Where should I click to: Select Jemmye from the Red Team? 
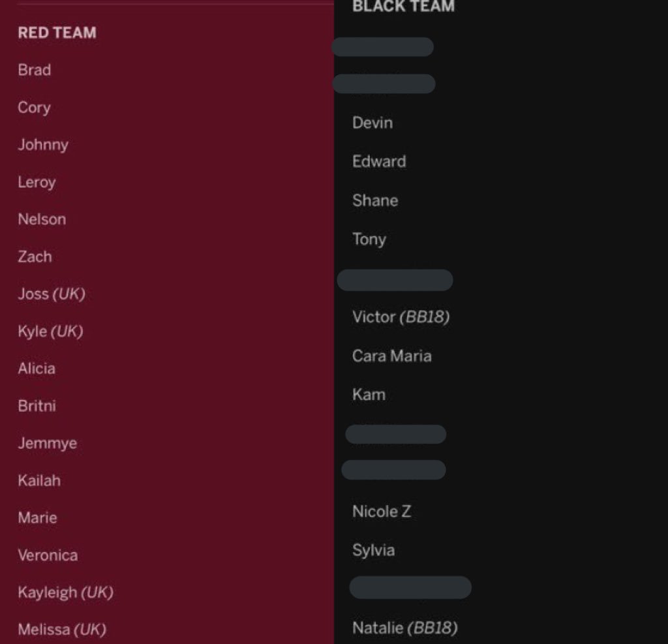coord(47,443)
